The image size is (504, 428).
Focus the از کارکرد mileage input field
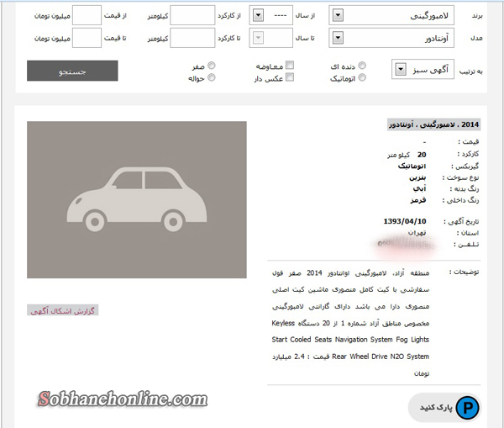(192, 16)
